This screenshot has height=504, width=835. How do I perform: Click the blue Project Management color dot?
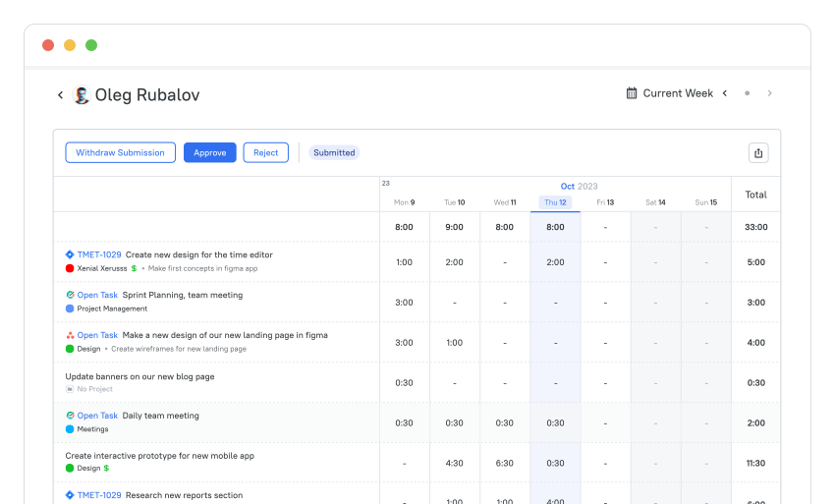[x=70, y=308]
